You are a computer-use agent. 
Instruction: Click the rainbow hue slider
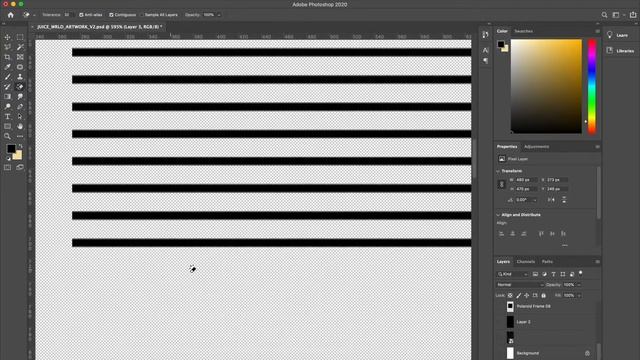[592, 86]
